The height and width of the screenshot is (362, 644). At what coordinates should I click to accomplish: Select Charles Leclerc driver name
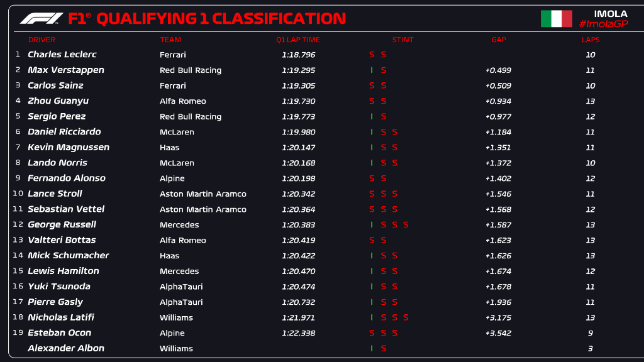point(62,55)
